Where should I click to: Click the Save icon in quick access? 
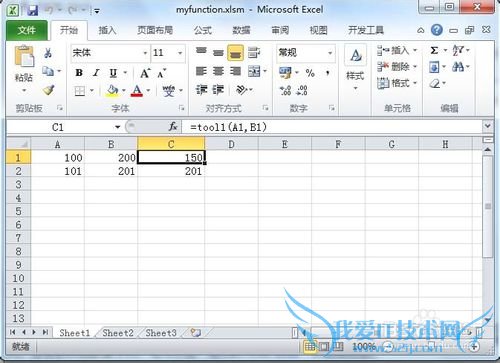pyautogui.click(x=33, y=10)
